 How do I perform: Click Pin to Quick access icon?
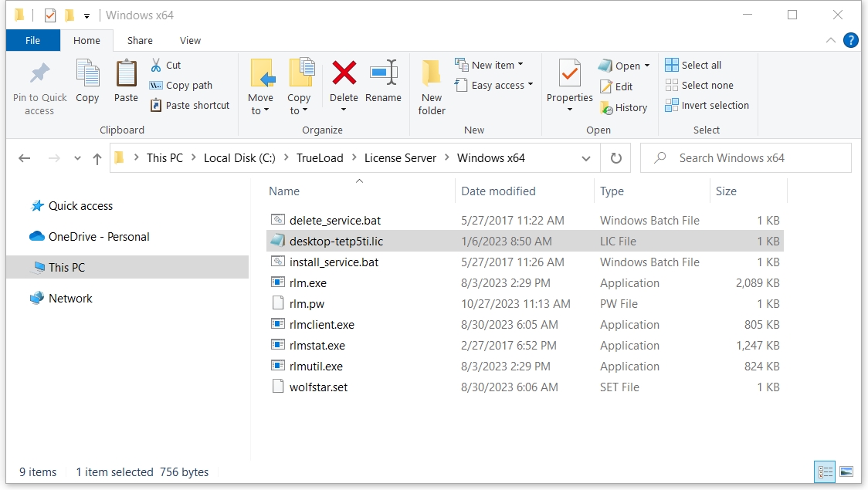tap(39, 75)
